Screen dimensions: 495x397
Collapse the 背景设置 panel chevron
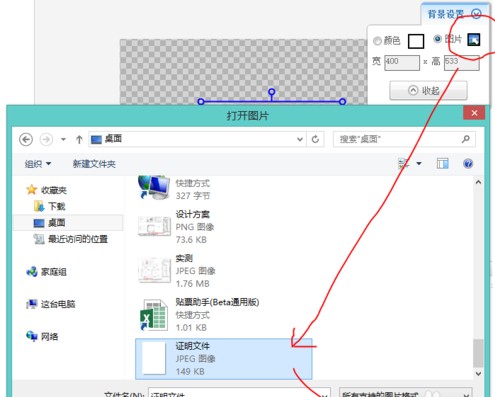tap(476, 14)
